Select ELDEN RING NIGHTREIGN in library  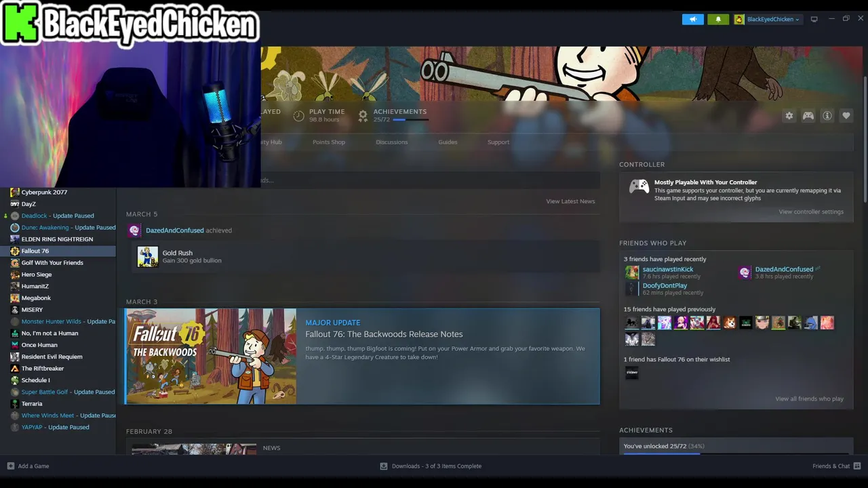(57, 239)
